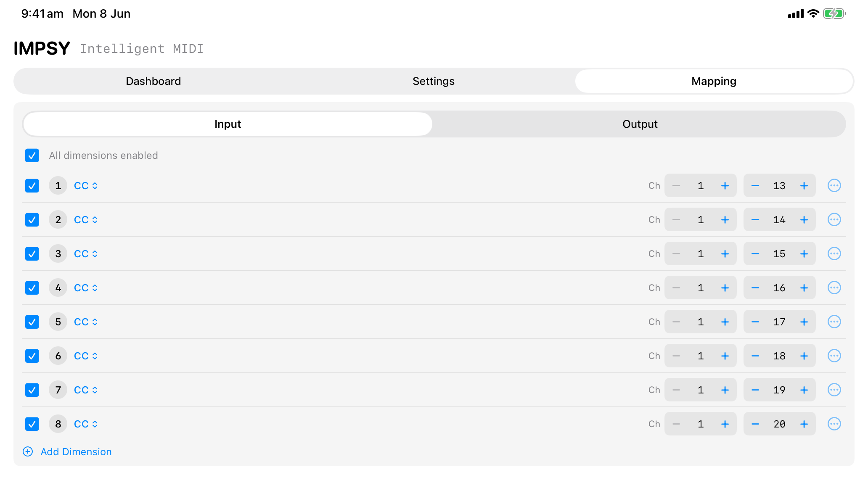Click Add Dimension link
Viewport: 868px width, 496px height.
(67, 451)
